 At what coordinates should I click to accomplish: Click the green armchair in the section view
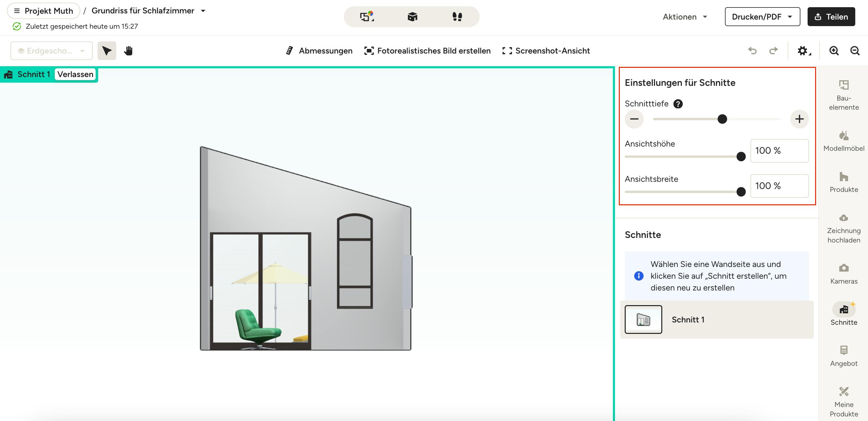(x=258, y=329)
